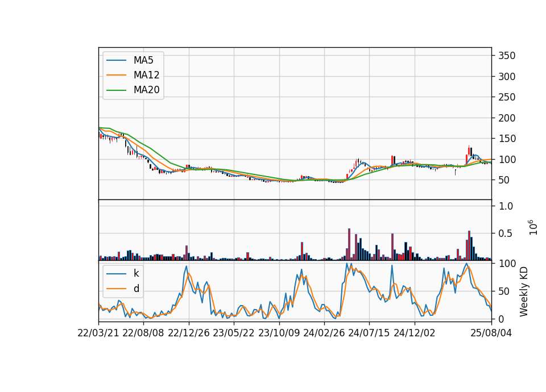Click the k legend label in KD panel

[x=136, y=273]
